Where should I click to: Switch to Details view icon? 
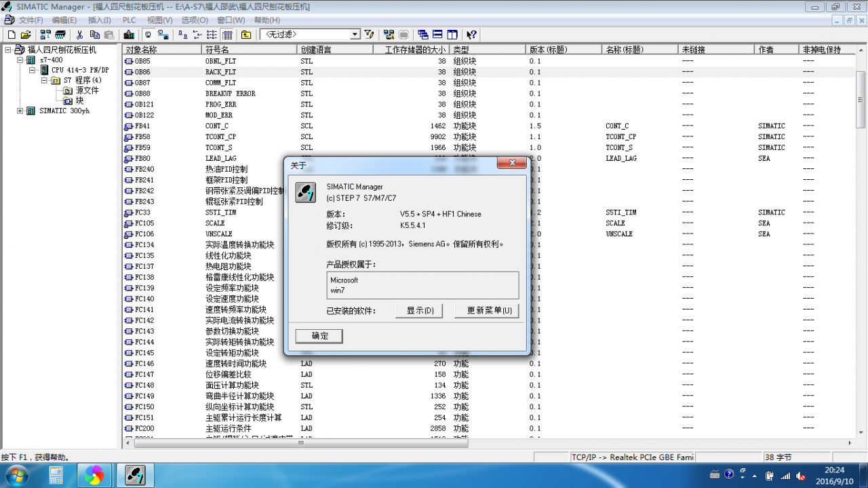228,34
